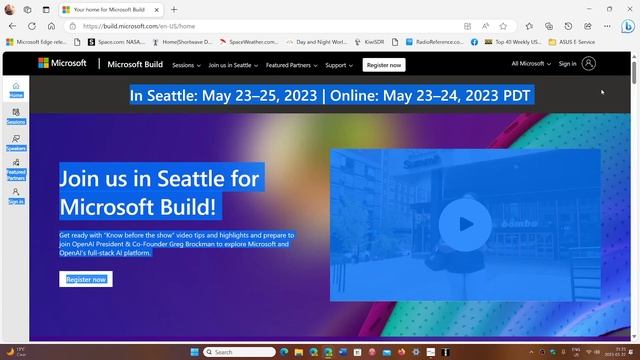This screenshot has height=360, width=640.
Task: Open SpaceWeather.com bookmark
Action: (x=249, y=42)
